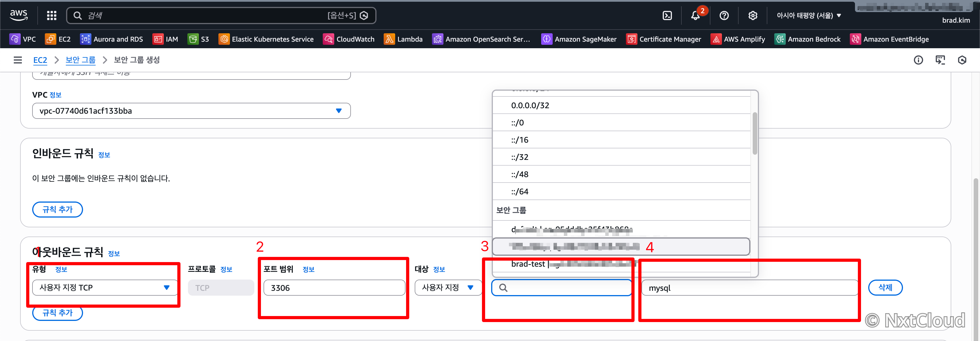Open the hexagon assistant icon near breadcrumb
The image size is (980, 341).
tap(962, 60)
